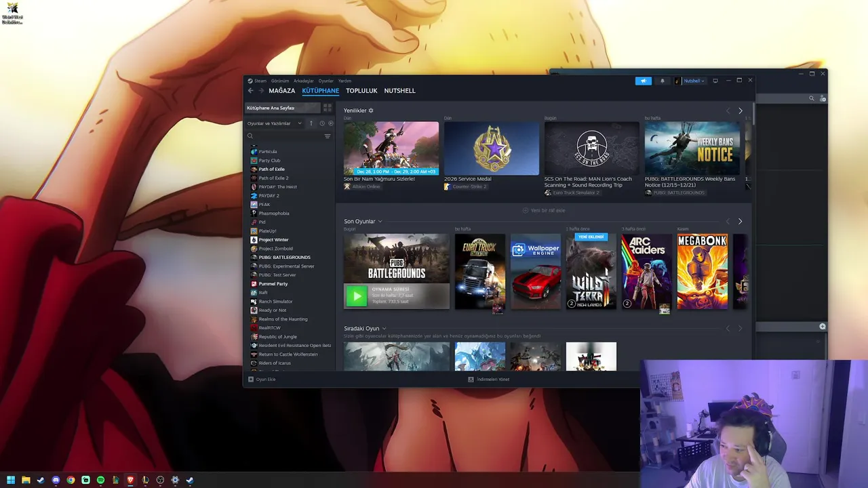Select PUBG: BATTLEGROUNDS in game list
Screen dimensions: 868x488
point(284,258)
